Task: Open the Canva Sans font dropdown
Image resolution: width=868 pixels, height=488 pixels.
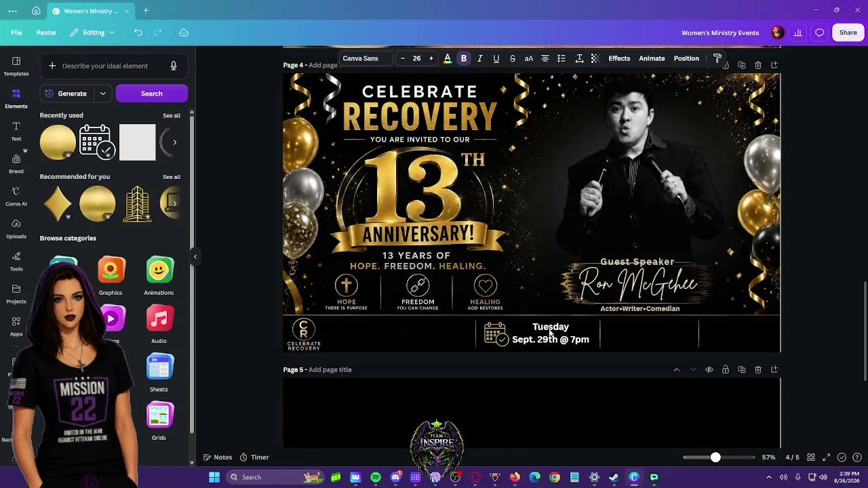Action: (366, 58)
